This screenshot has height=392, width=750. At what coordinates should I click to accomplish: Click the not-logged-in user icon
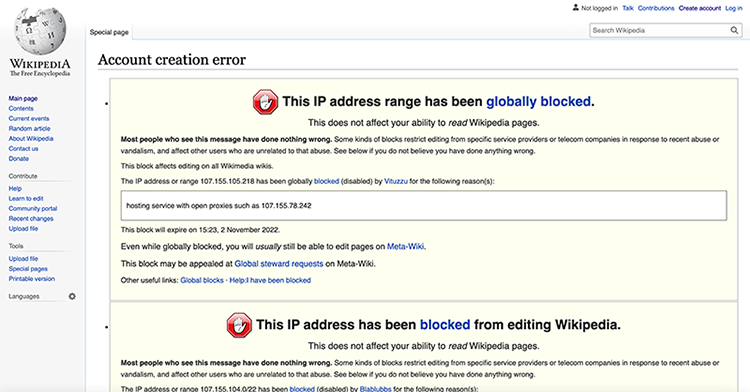tap(575, 8)
